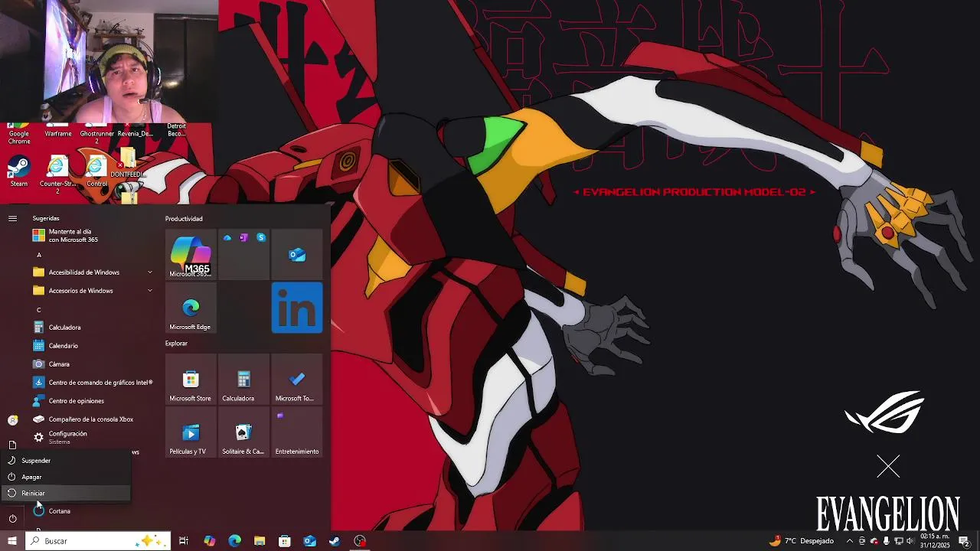Choose Apagar from the power menu
This screenshot has height=551, width=980.
pos(65,477)
